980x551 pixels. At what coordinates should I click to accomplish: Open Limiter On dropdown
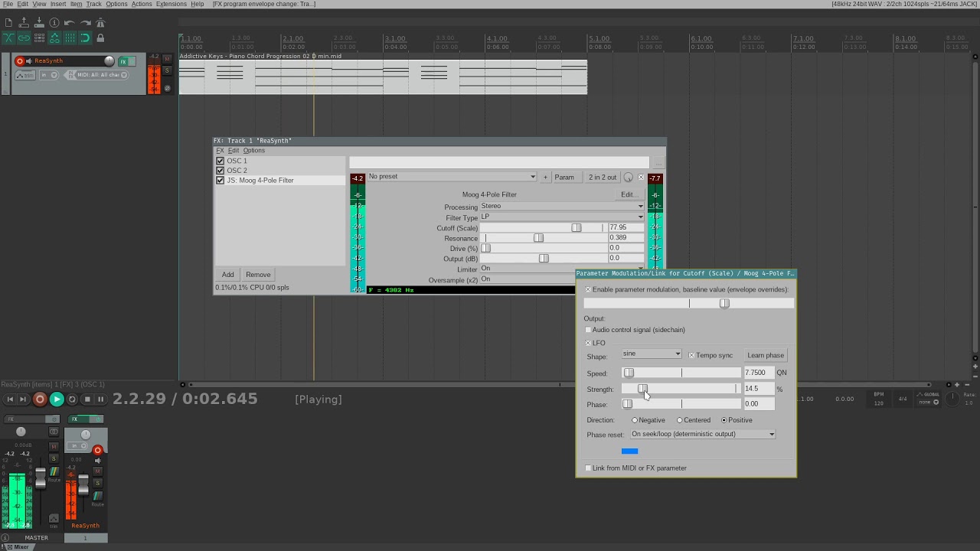[562, 269]
